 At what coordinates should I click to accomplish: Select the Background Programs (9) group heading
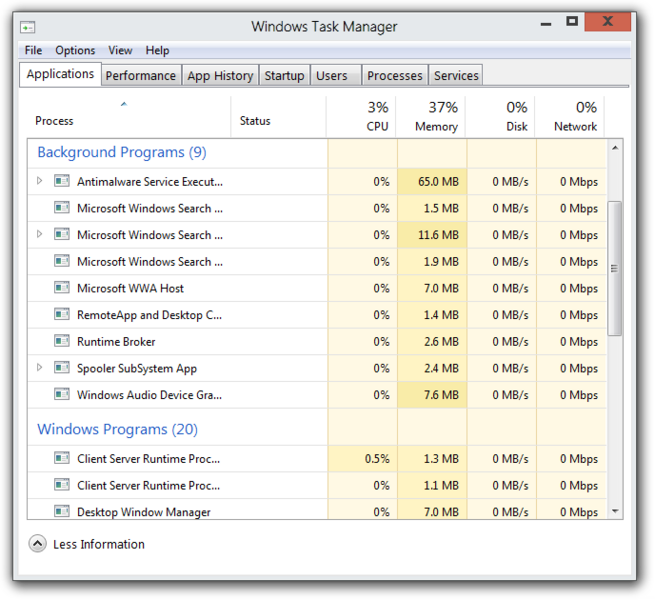coord(122,152)
